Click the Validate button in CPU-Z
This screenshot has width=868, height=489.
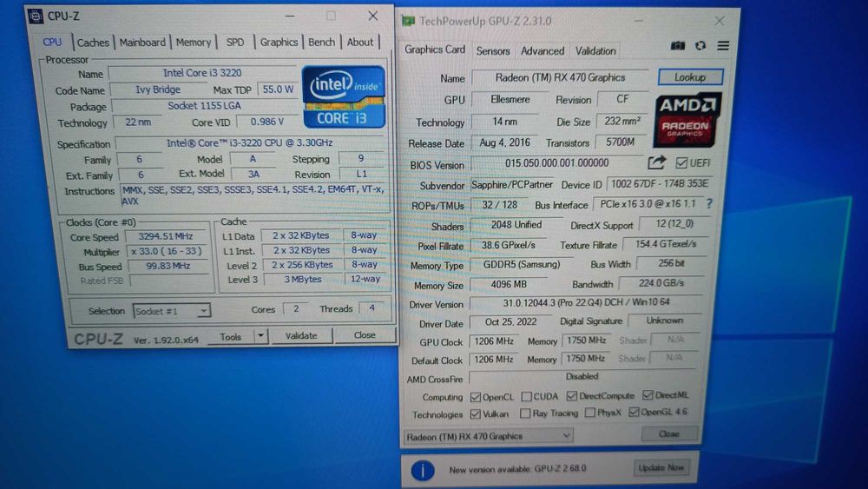(x=301, y=335)
